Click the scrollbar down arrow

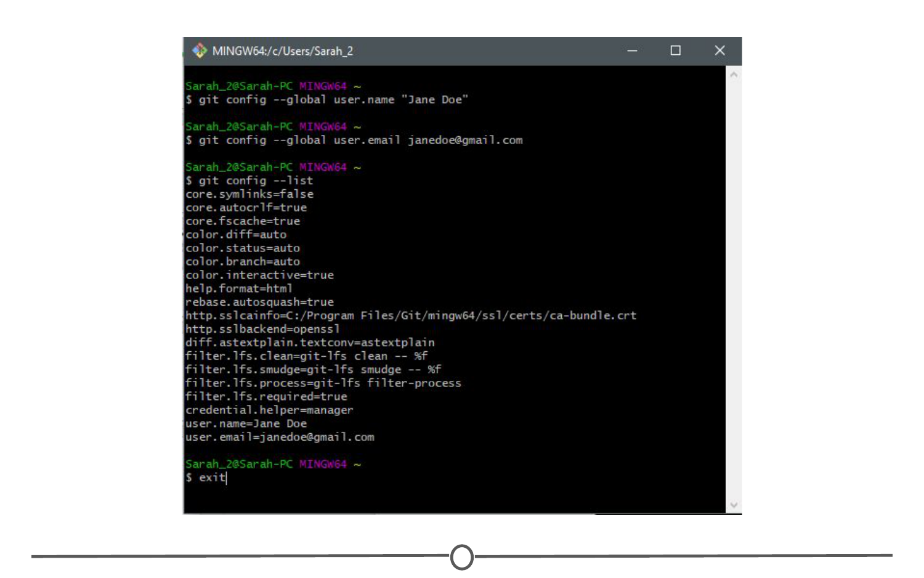tap(734, 505)
